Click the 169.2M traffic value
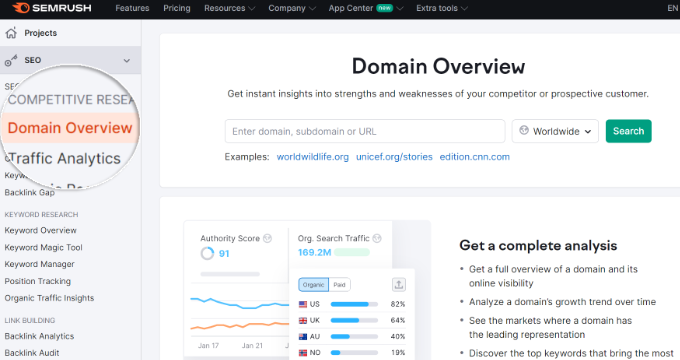The image size is (680, 360). pos(314,252)
